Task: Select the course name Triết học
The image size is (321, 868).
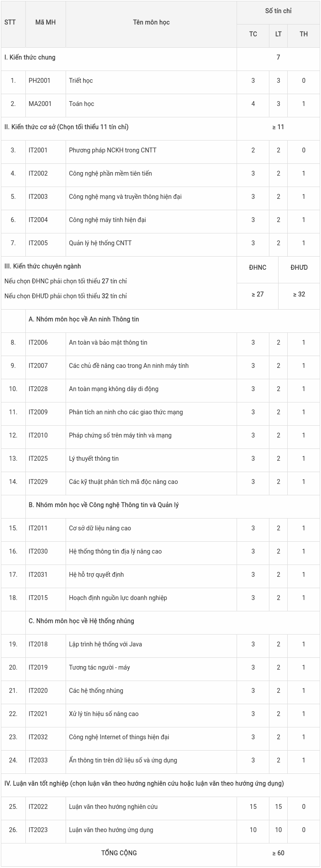Action: pos(81,81)
